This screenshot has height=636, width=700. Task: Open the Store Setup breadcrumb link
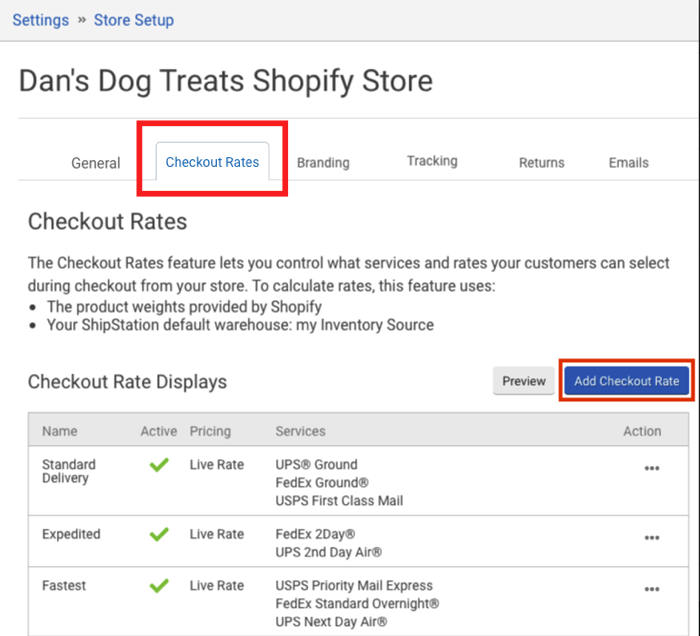(x=133, y=20)
